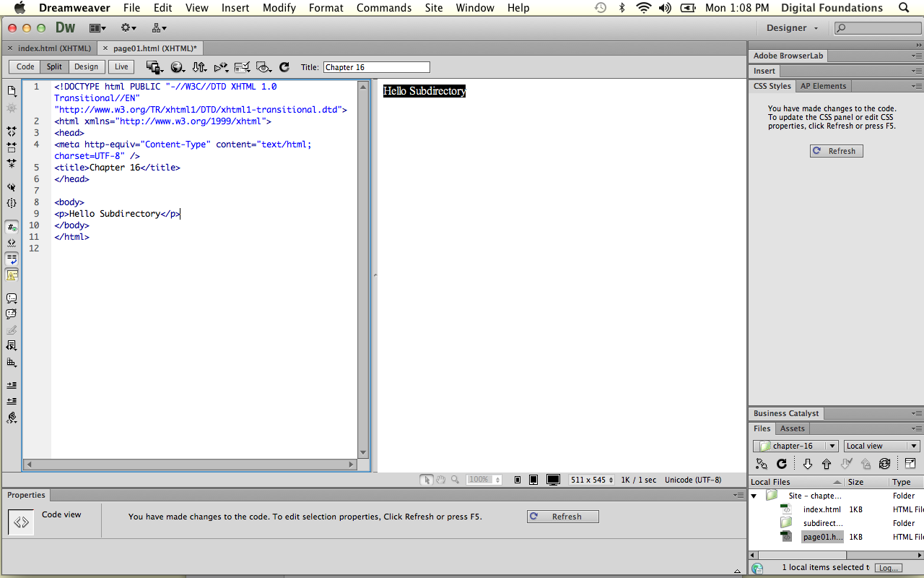Open the Designer workspace switcher
Viewport: 924px width, 578px height.
(791, 27)
